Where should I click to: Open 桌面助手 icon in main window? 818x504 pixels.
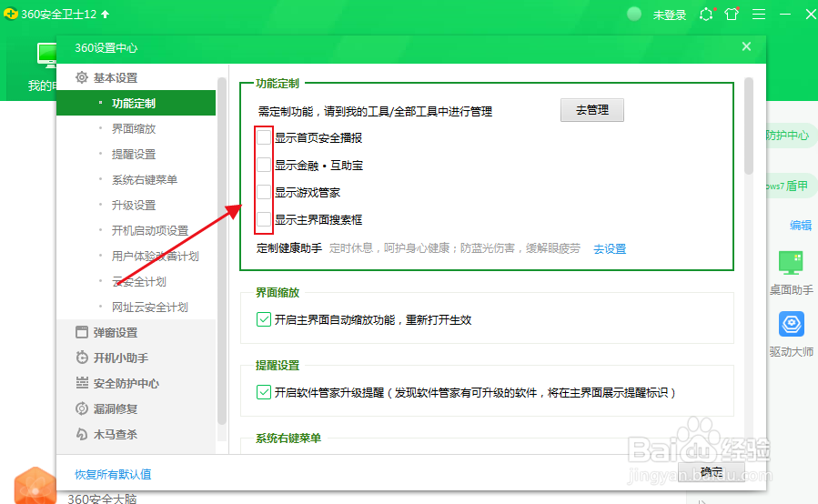[x=791, y=263]
